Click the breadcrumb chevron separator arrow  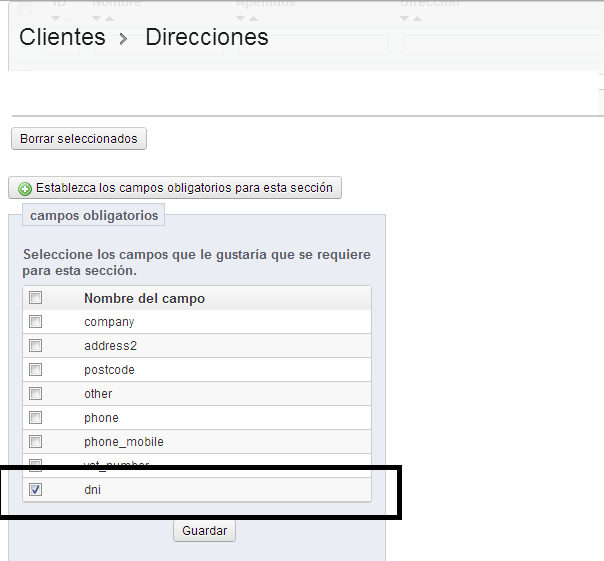tap(125, 38)
